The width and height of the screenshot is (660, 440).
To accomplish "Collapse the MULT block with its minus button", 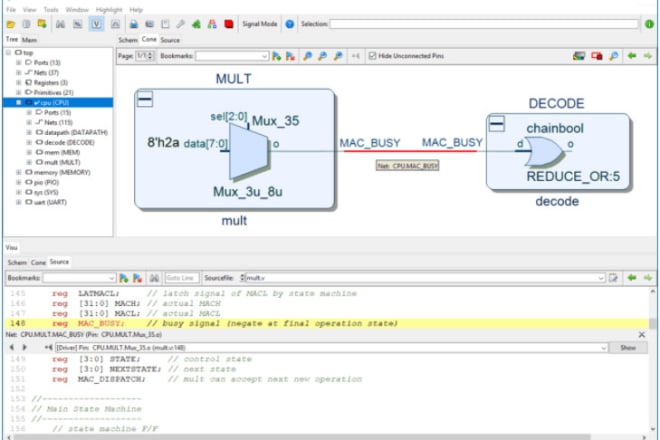I will click(145, 99).
